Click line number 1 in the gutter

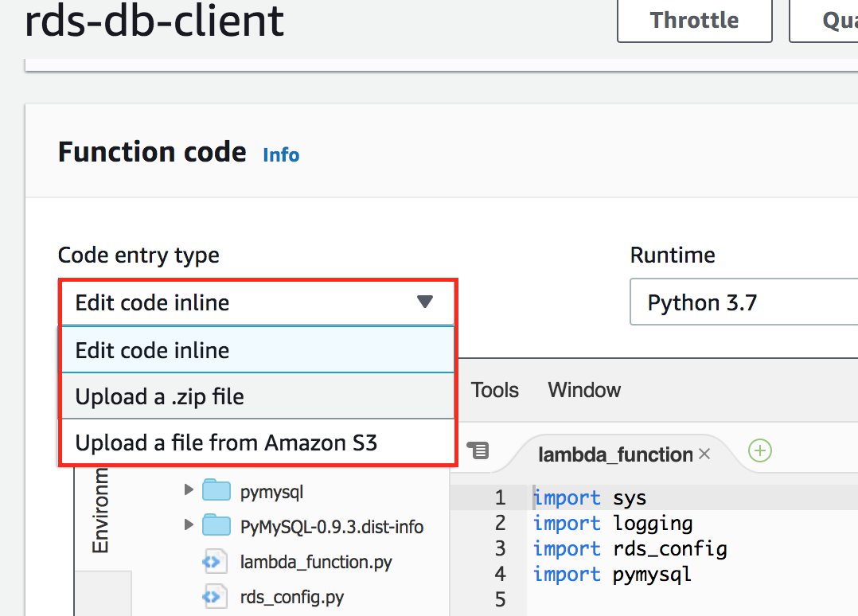500,497
